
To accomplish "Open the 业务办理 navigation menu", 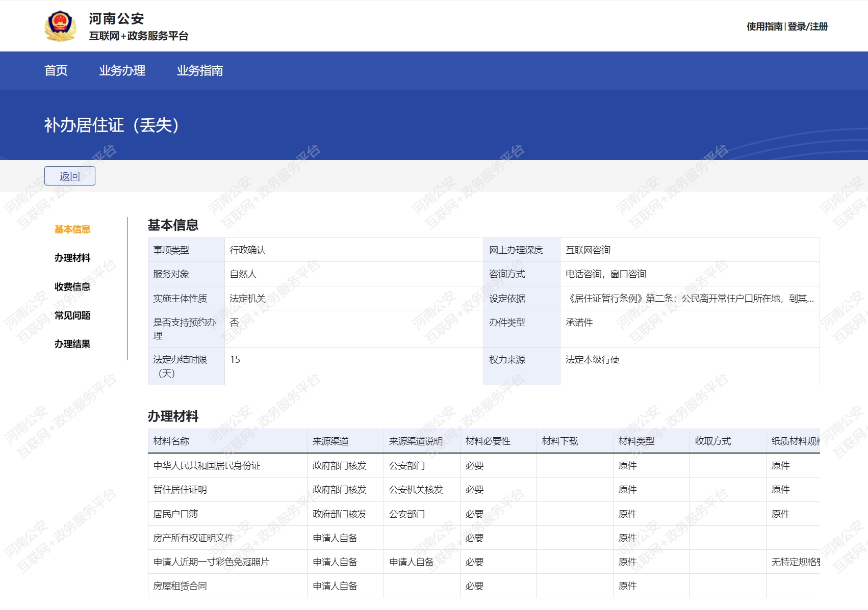I will [122, 70].
